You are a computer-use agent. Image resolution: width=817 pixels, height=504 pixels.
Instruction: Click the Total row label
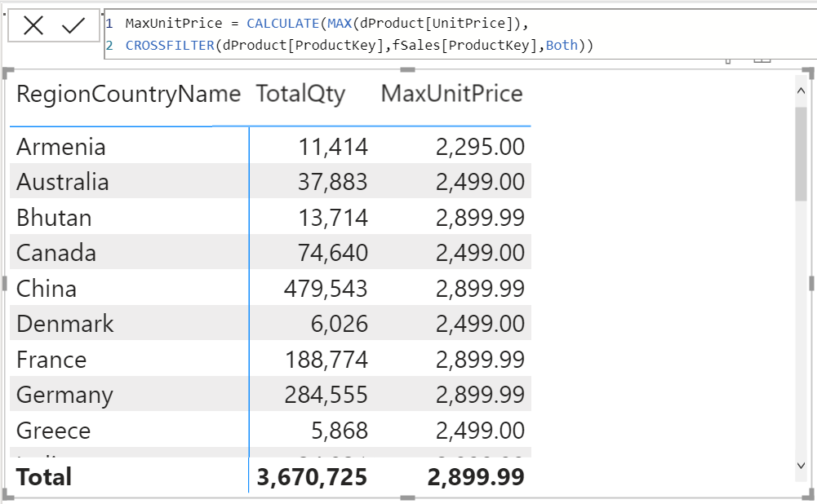click(44, 477)
